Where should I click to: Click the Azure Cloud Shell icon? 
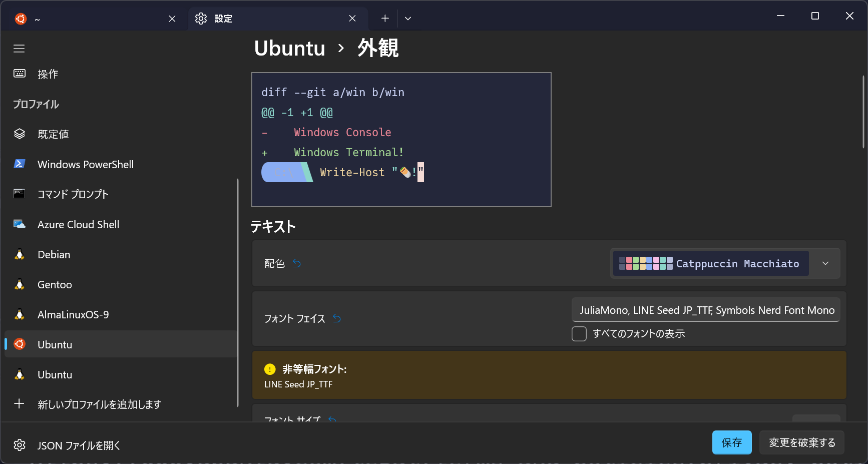coord(20,224)
